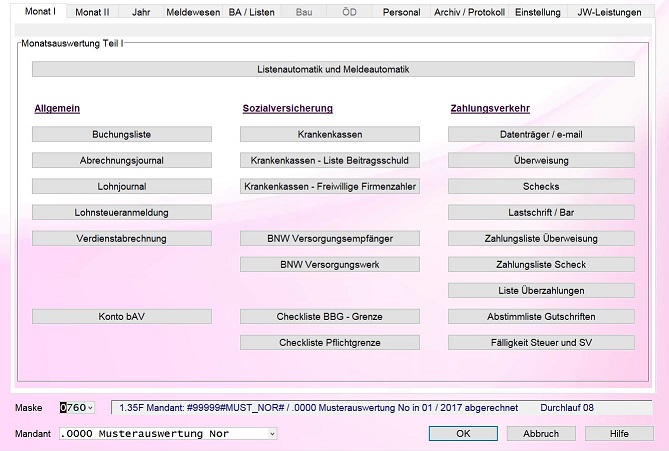The image size is (669, 451).
Task: Click the Maske number input field
Action: point(73,408)
